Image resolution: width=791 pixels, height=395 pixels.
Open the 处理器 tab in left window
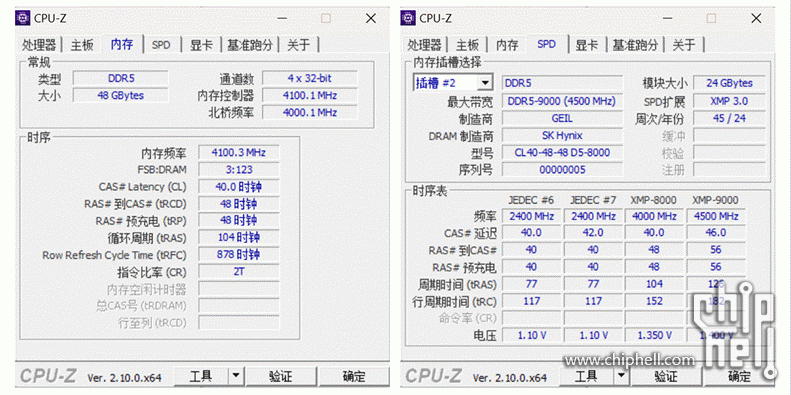[39, 45]
